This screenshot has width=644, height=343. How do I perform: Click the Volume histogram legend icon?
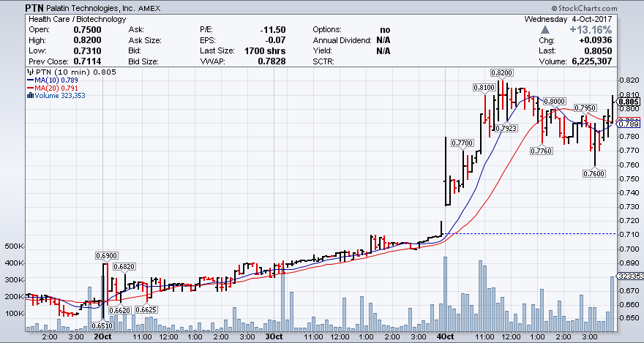[x=29, y=95]
